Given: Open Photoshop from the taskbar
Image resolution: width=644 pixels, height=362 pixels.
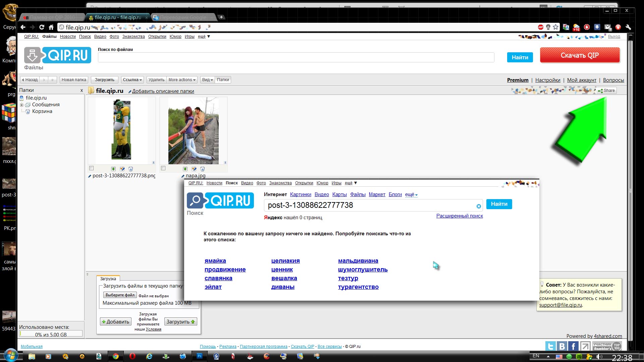Looking at the screenshot, I should tap(200, 356).
